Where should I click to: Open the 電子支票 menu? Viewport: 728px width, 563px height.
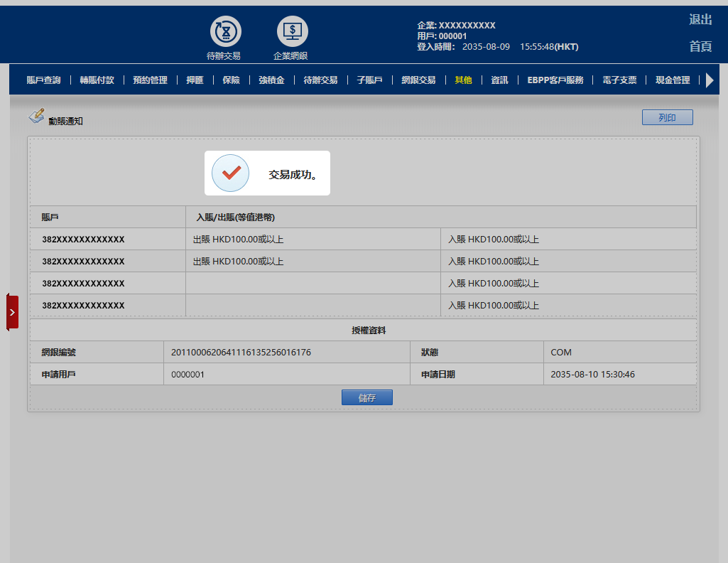[619, 80]
